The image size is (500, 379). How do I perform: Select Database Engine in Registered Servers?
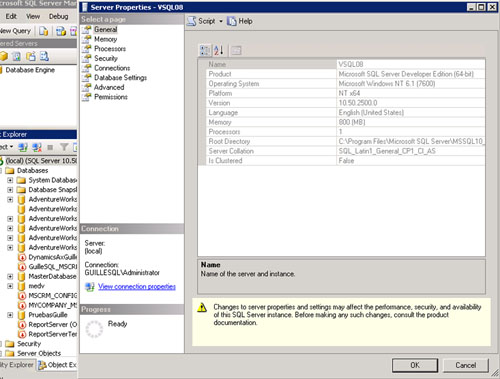pos(30,70)
